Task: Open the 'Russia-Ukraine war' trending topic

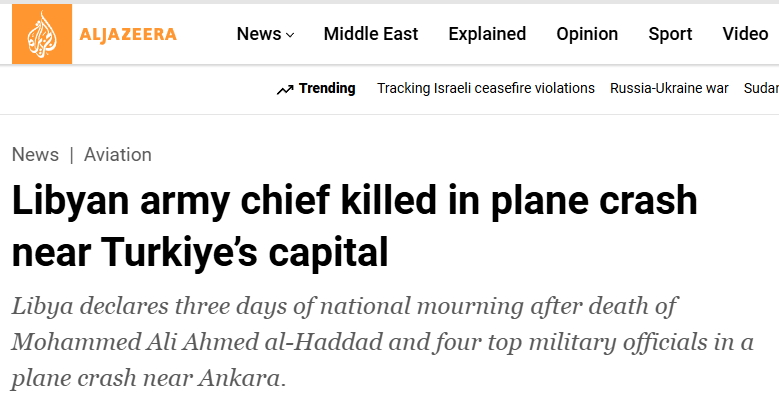Action: point(669,88)
